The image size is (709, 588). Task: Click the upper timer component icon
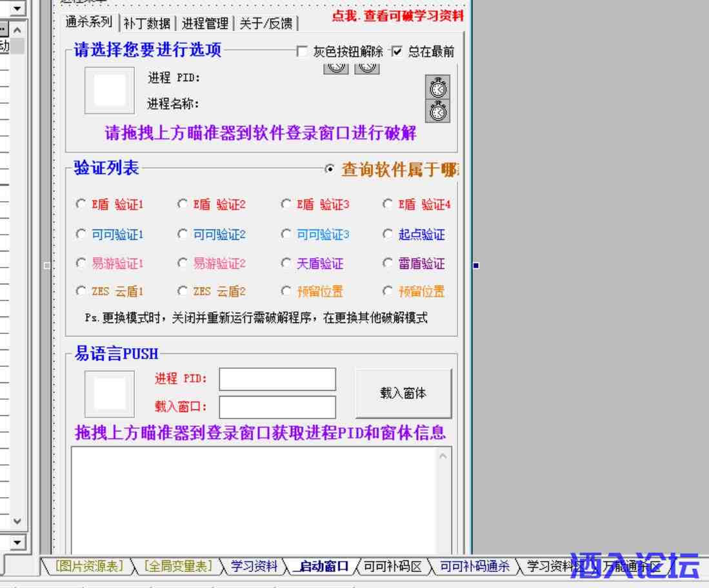437,87
